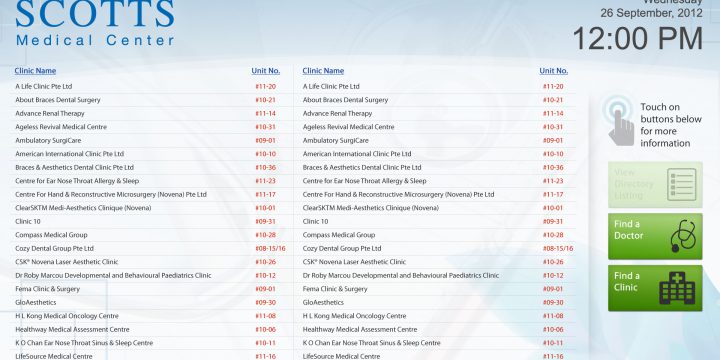Image resolution: width=720 pixels, height=360 pixels.
Task: Click unit '#10-28' in the left list
Action: 265,235
